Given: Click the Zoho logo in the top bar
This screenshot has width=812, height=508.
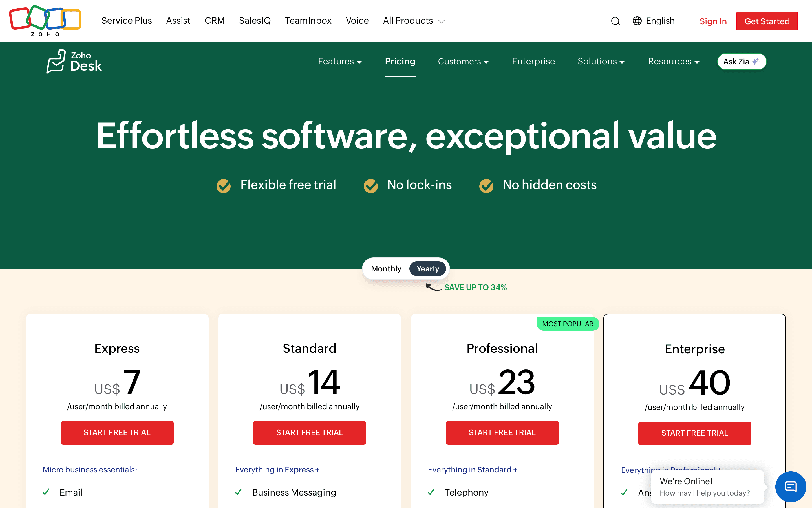Looking at the screenshot, I should click(x=45, y=21).
